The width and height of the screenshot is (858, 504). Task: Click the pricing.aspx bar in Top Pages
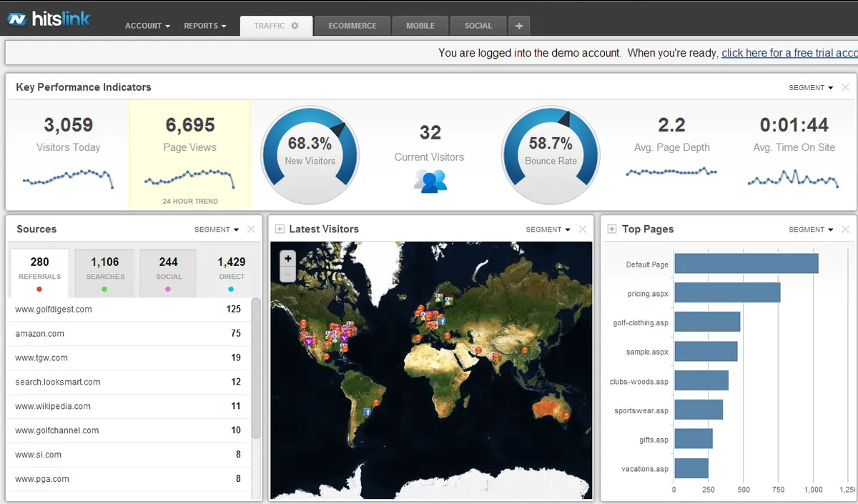click(727, 293)
